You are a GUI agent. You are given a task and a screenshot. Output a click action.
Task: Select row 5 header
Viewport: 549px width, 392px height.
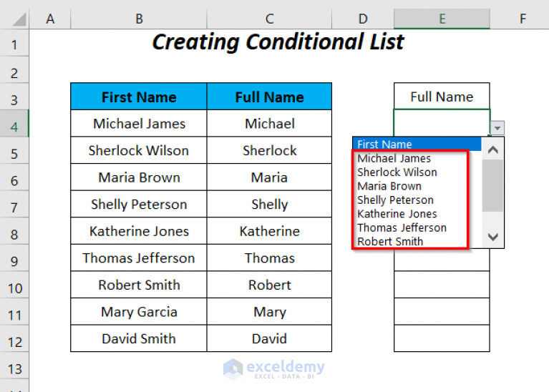(x=14, y=150)
